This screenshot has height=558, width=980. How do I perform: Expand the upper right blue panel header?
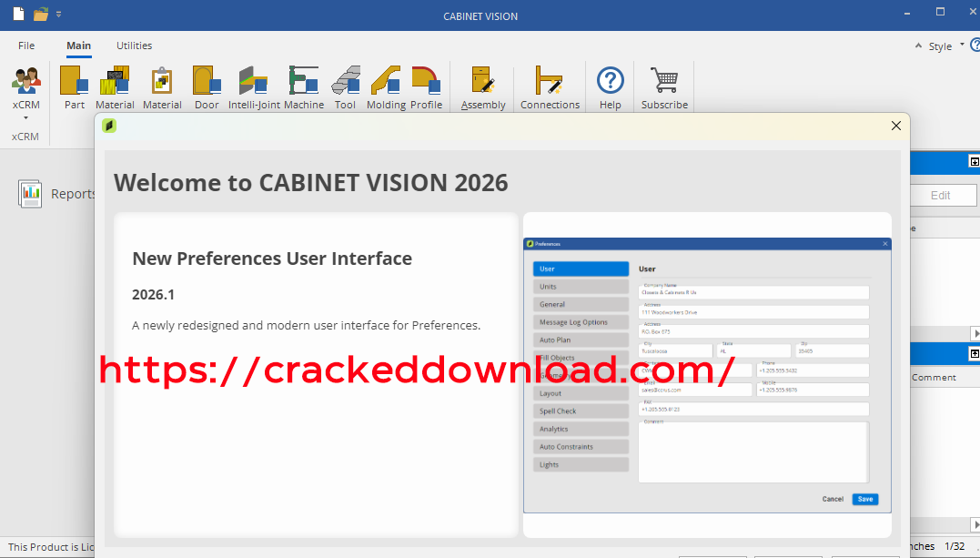[x=974, y=161]
